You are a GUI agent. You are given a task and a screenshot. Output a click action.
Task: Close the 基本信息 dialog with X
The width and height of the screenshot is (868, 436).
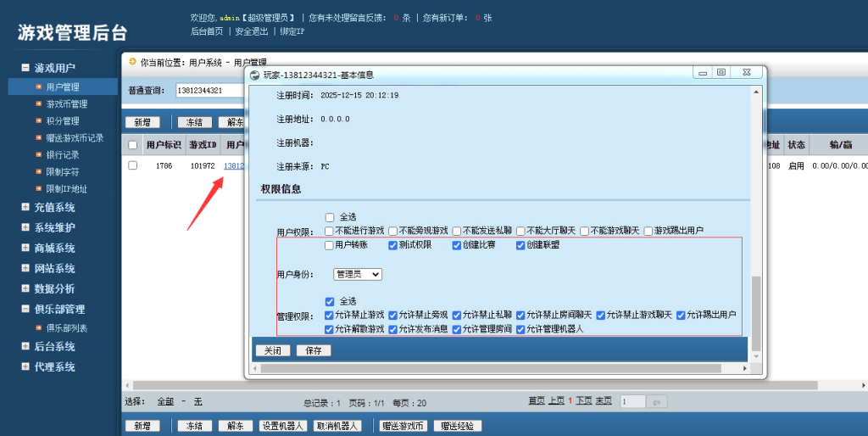746,73
